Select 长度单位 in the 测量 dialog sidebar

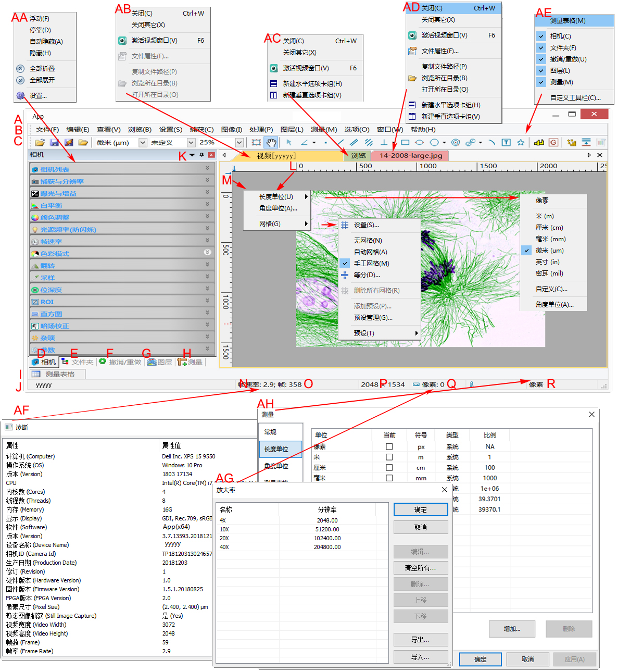coord(281,449)
